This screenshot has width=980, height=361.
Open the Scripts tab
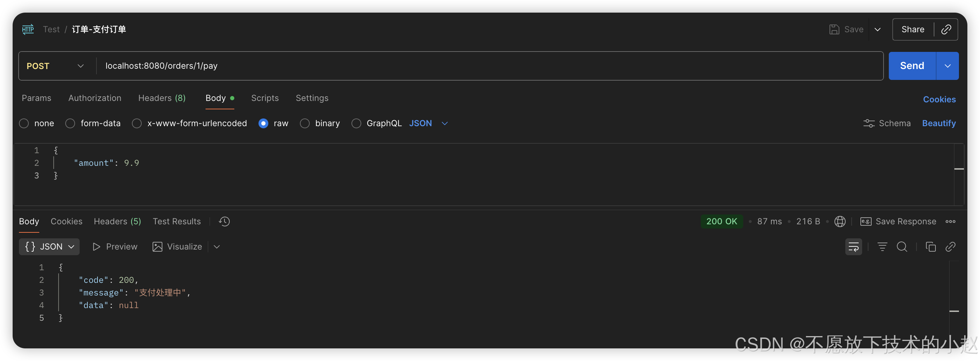coord(265,98)
